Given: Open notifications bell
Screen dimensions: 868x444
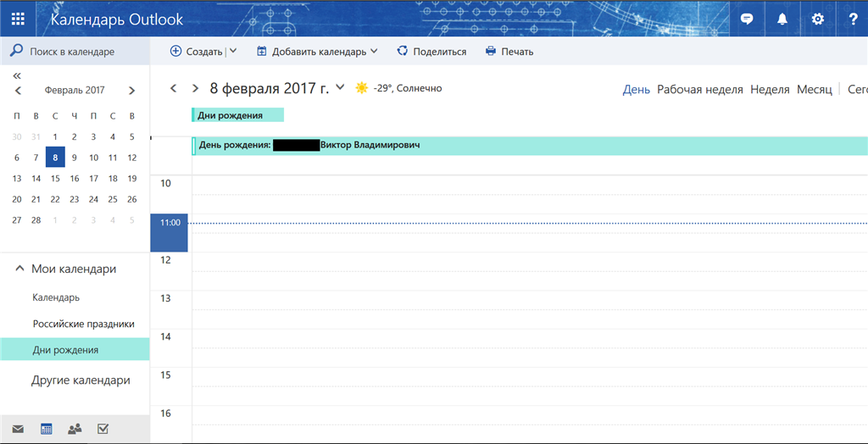Looking at the screenshot, I should click(x=782, y=19).
